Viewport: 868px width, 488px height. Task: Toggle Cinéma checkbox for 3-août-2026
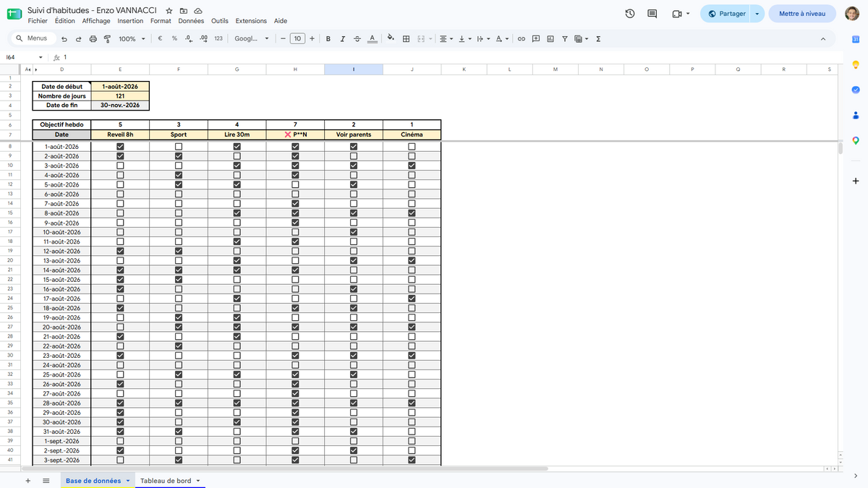pos(412,166)
